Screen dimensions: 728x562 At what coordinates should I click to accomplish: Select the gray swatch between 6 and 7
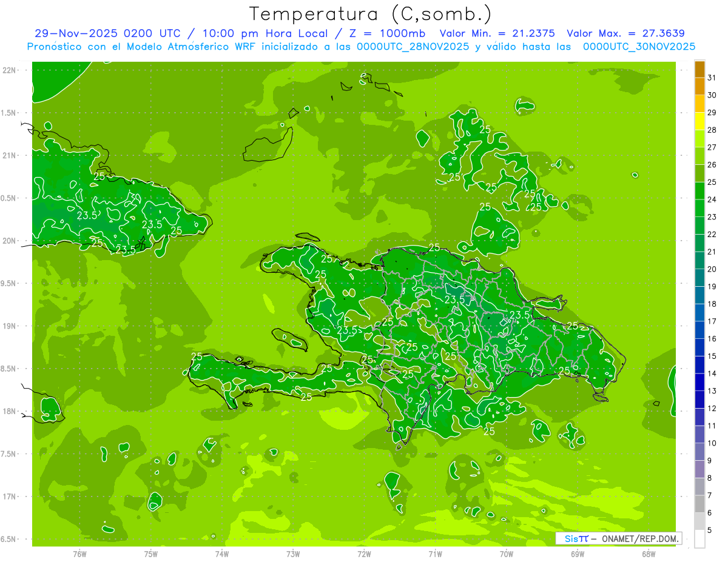699,504
